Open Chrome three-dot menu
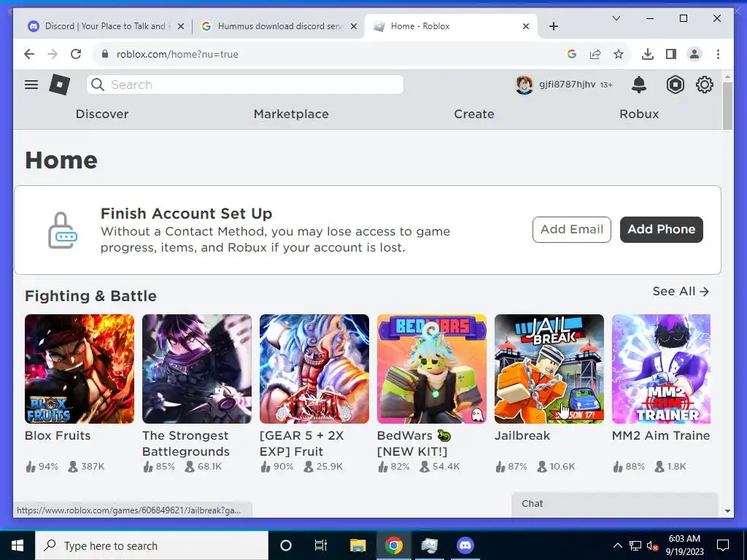Image resolution: width=747 pixels, height=560 pixels. click(x=718, y=54)
